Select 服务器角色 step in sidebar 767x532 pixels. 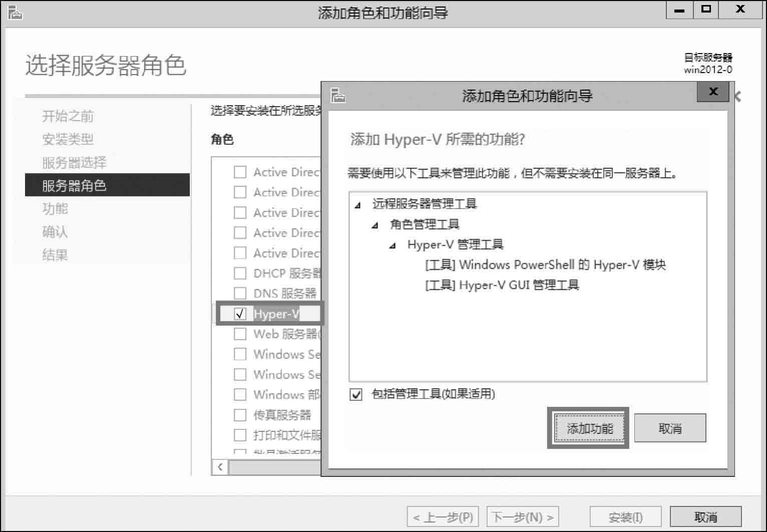click(107, 185)
